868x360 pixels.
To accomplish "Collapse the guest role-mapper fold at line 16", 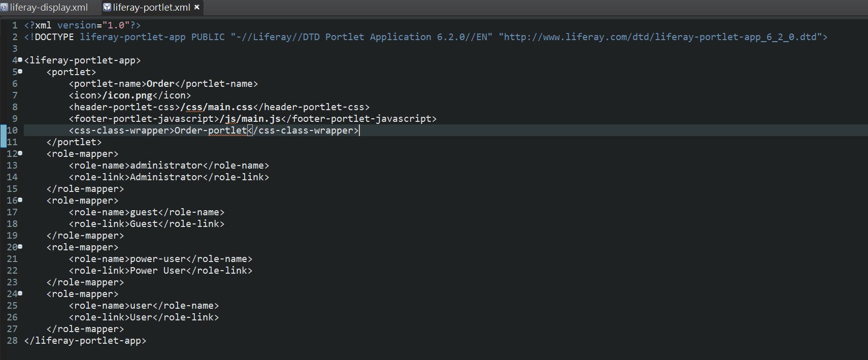I will (20, 200).
